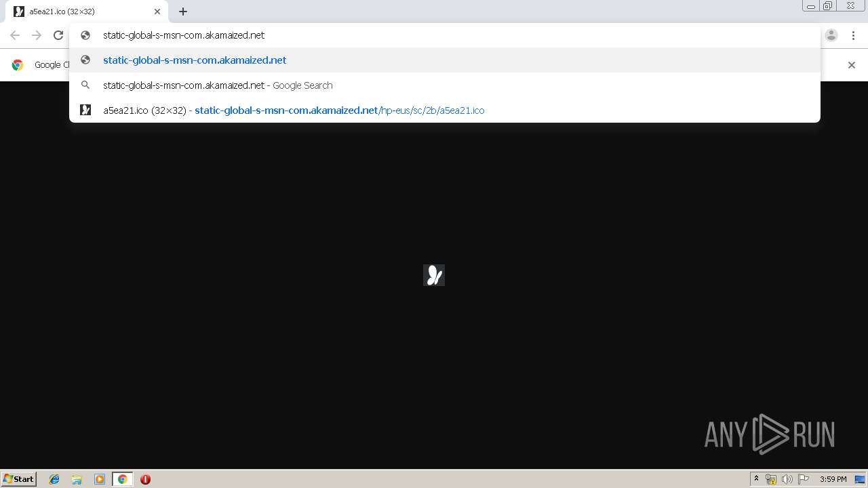
Task: Show hidden system tray icons
Action: pyautogui.click(x=756, y=479)
